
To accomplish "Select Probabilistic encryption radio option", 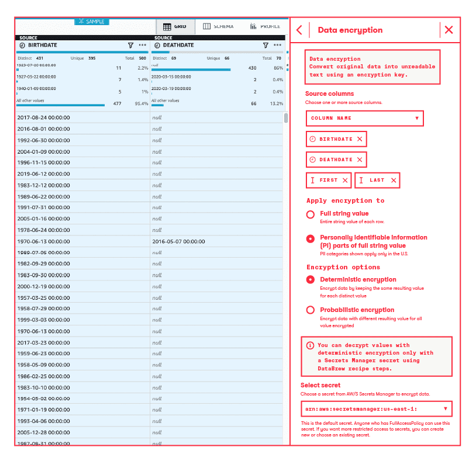I will point(311,310).
